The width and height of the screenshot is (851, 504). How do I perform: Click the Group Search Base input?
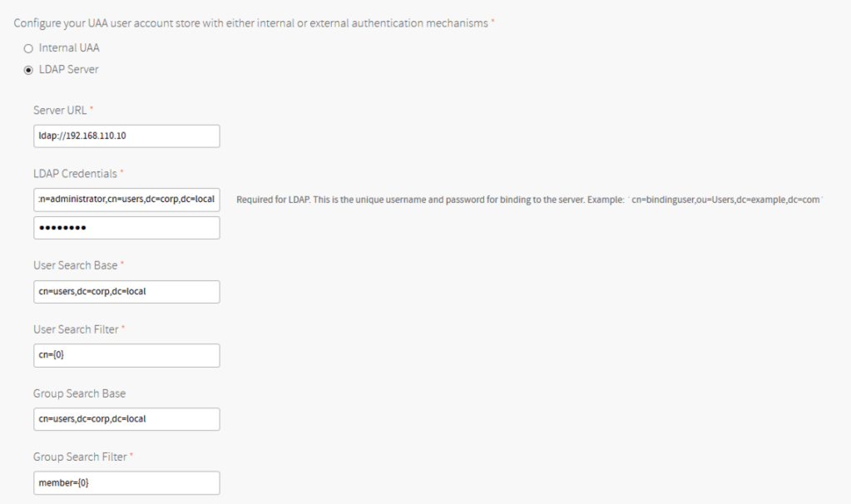126,419
